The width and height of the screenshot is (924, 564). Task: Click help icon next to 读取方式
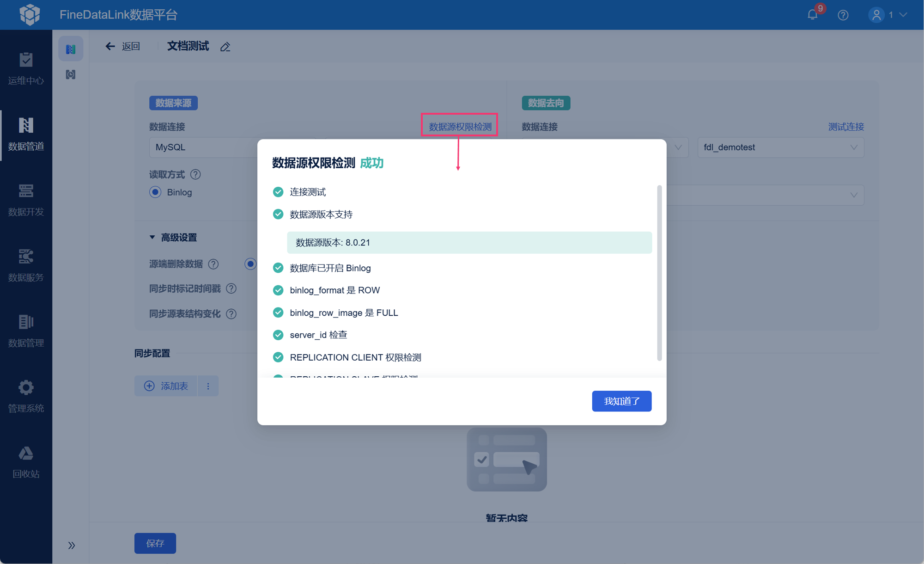pos(195,174)
